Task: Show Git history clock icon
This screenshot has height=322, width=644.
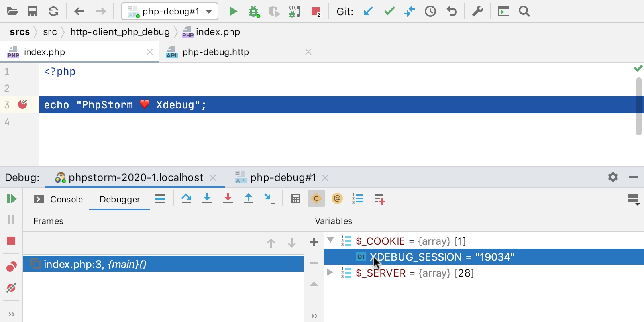Action: click(430, 12)
